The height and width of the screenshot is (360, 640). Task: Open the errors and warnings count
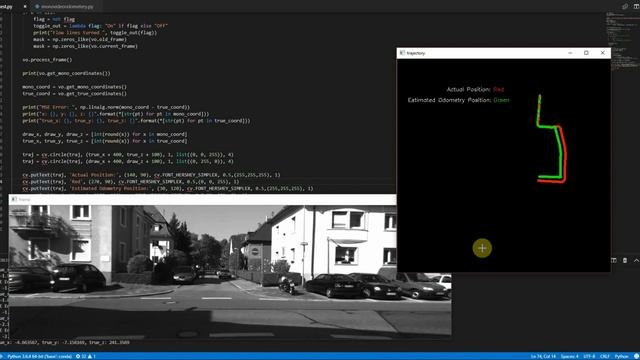tap(86, 356)
